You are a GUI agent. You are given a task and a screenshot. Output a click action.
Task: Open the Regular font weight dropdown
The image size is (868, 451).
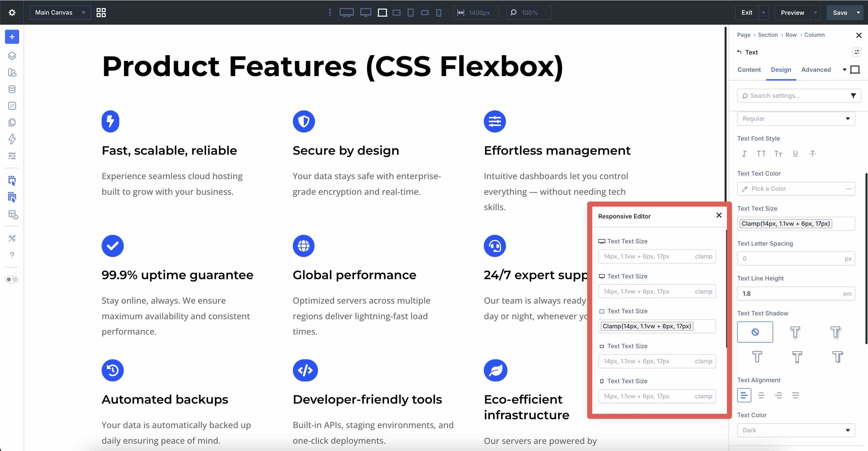tap(796, 118)
